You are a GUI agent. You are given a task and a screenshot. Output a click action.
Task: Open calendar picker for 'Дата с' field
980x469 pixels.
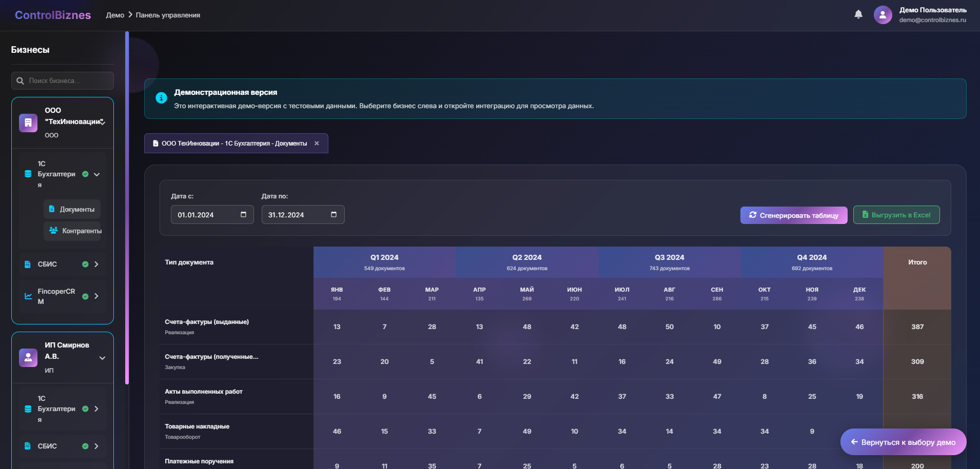tap(243, 214)
